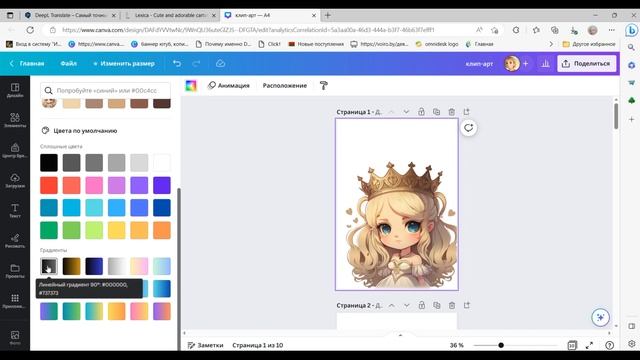
Task: Click the paint roller copy style icon
Action: tap(324, 86)
